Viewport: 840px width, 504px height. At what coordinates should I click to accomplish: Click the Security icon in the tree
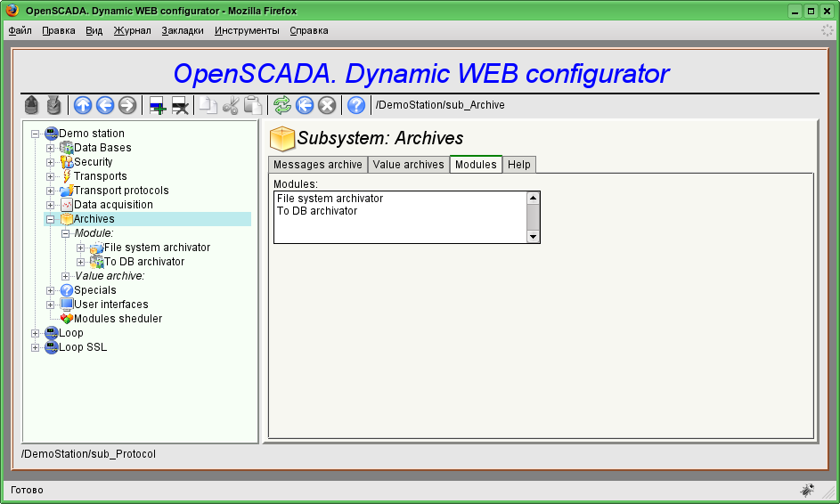[67, 162]
